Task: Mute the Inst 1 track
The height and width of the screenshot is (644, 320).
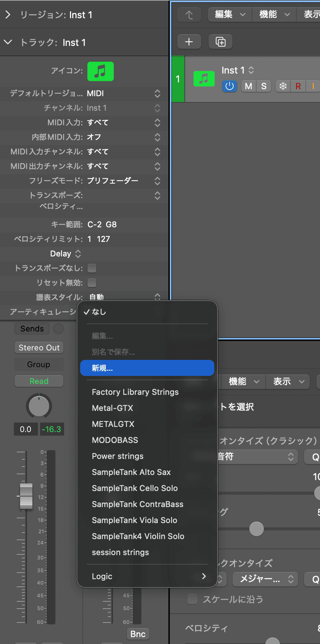Action: [249, 86]
